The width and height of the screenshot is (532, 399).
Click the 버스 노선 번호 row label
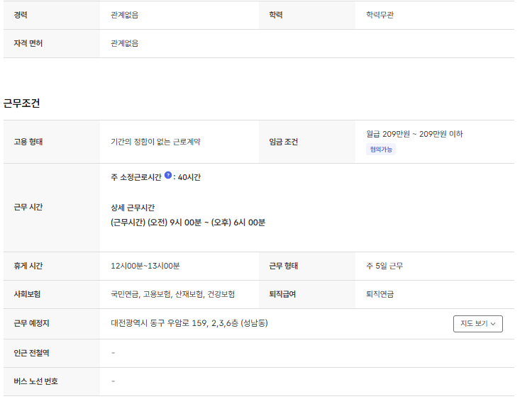(35, 381)
